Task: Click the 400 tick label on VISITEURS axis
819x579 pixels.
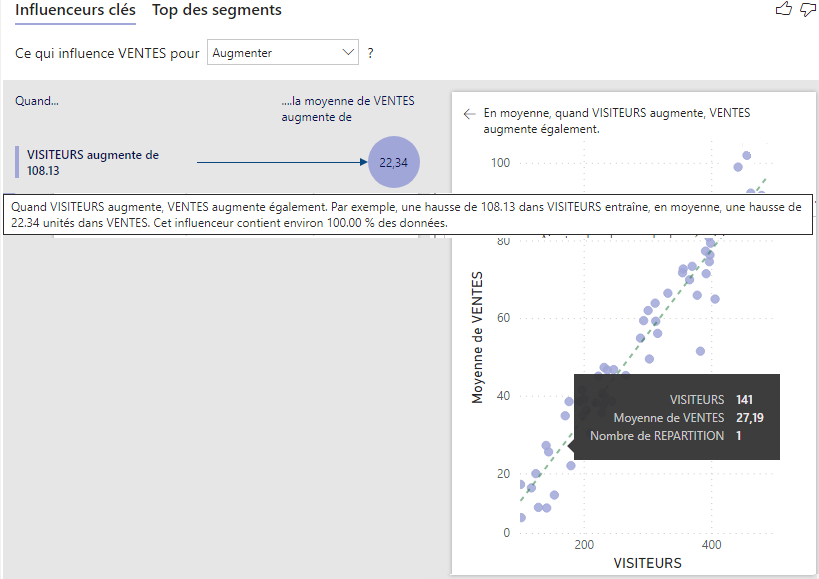Action: coord(711,545)
